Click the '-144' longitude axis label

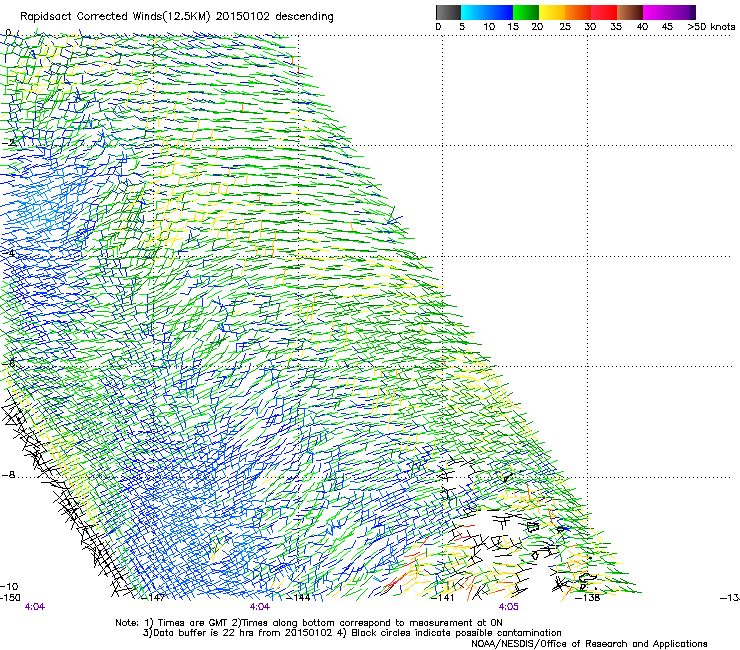(299, 598)
